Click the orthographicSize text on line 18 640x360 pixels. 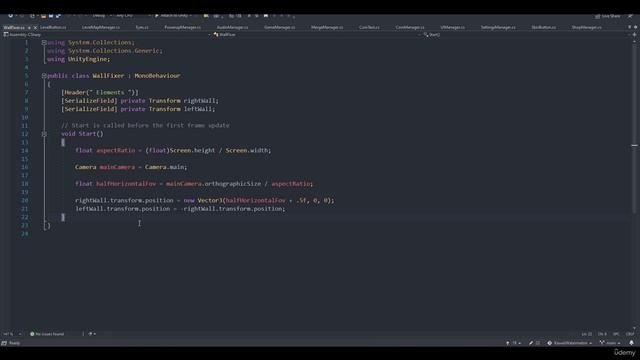click(x=232, y=184)
